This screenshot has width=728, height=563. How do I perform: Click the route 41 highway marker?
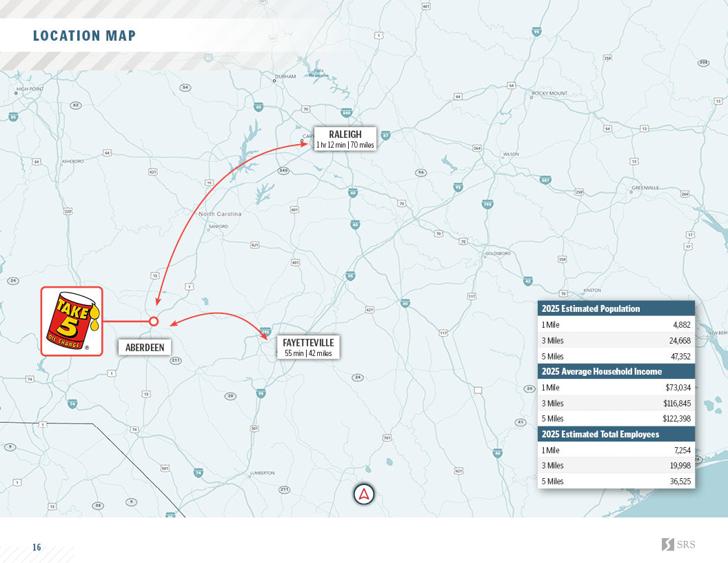tap(520, 422)
